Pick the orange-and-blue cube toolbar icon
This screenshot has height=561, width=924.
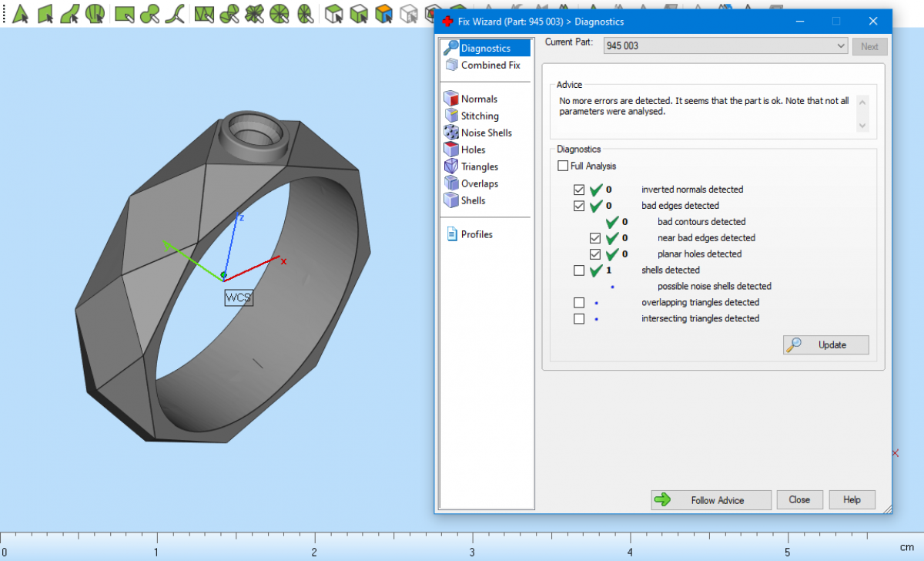point(383,13)
